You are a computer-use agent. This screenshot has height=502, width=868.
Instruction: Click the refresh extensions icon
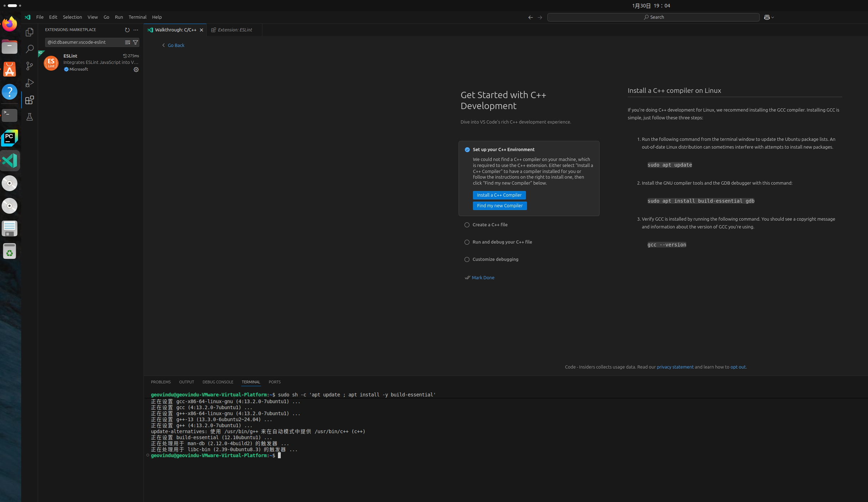[x=127, y=30]
